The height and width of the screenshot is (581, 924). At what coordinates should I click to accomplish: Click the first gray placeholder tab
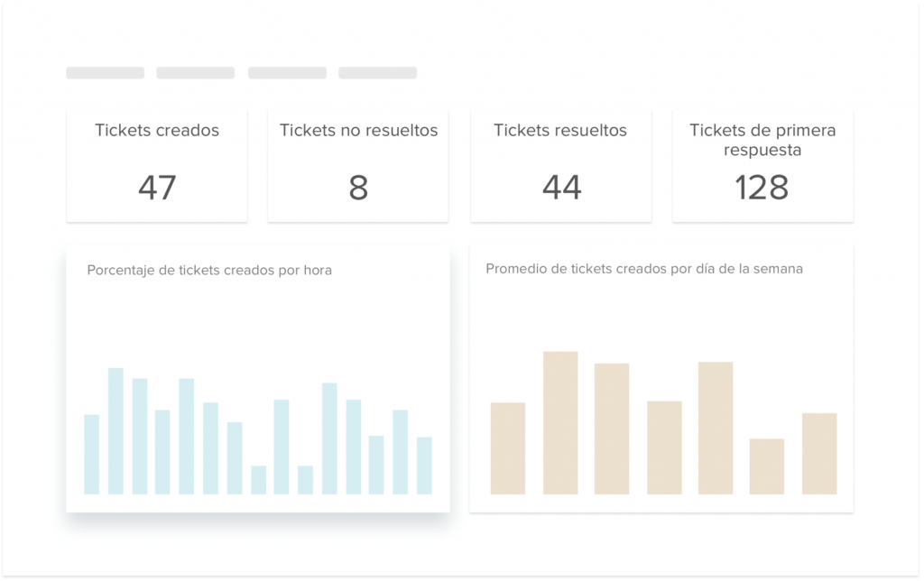coord(105,73)
